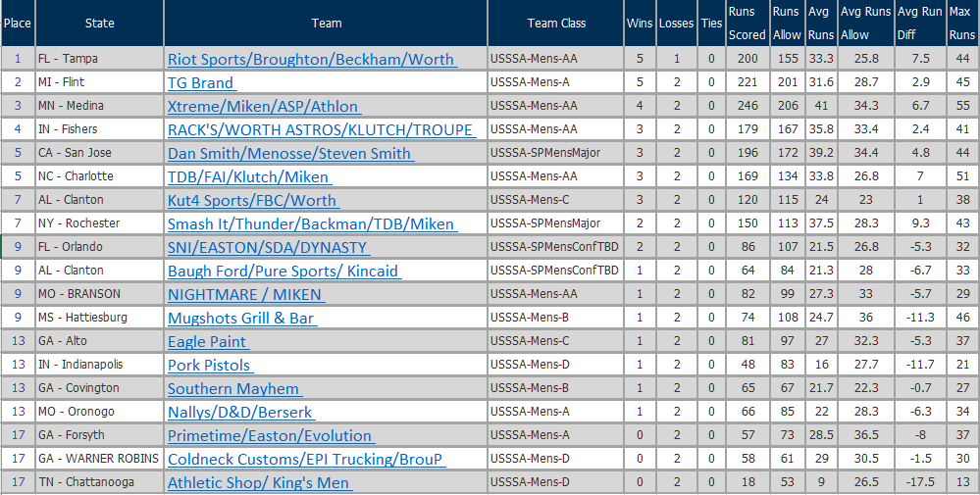Open SNI/EASTON/SDA/DYNASTY team link
The height and width of the screenshot is (495, 980).
tap(269, 247)
